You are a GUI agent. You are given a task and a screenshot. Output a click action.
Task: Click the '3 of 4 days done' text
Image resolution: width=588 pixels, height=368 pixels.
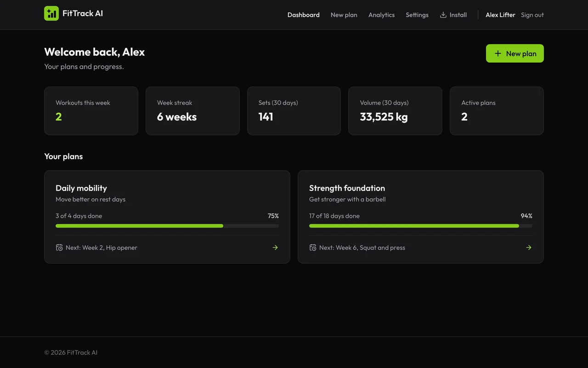(x=79, y=216)
